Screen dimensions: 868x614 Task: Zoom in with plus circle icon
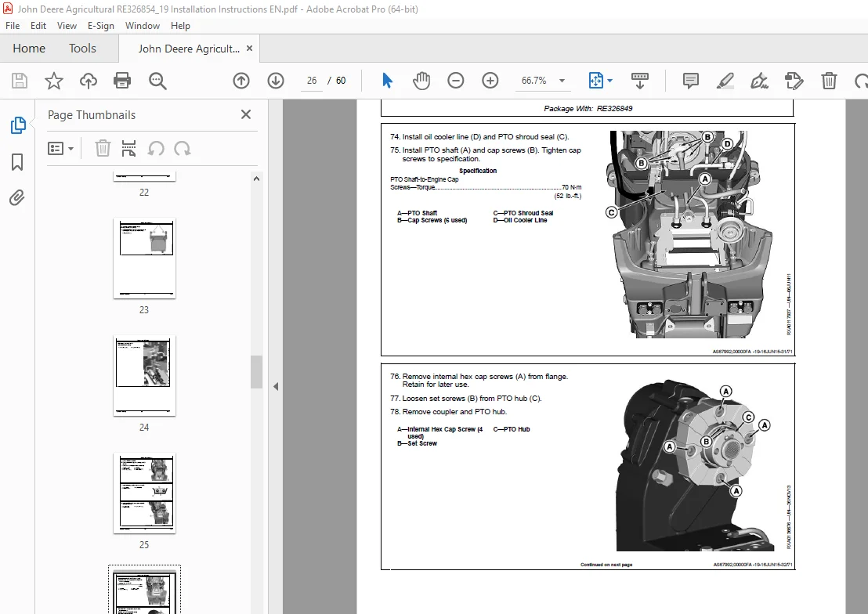(x=490, y=81)
